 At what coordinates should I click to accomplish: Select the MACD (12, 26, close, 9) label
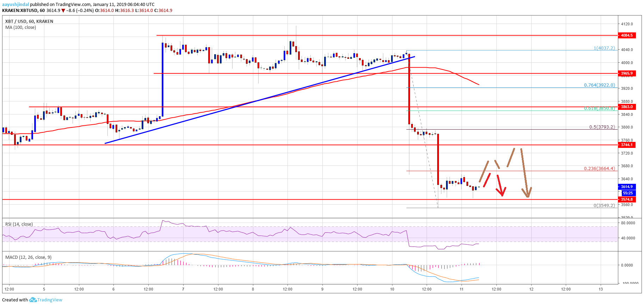tap(28, 257)
